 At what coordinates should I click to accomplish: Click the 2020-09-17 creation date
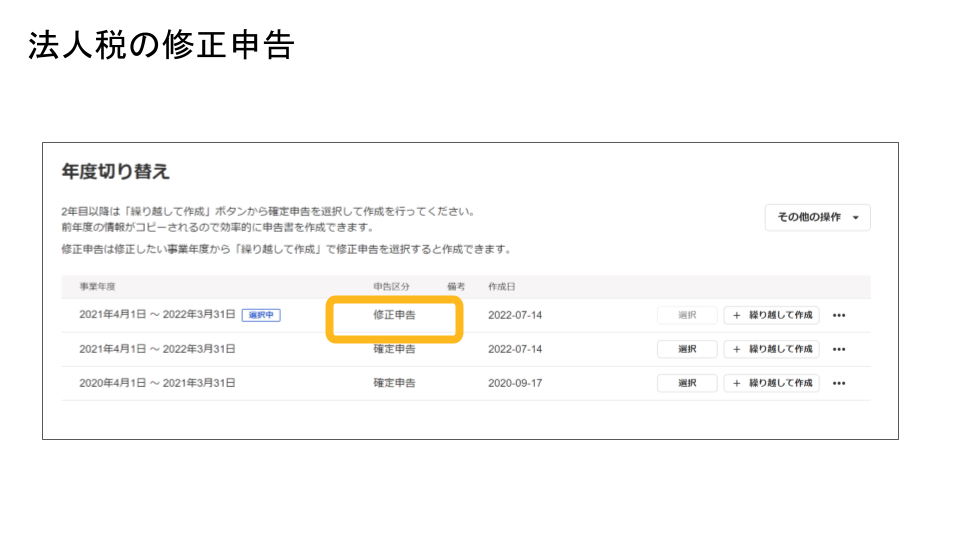coord(515,383)
